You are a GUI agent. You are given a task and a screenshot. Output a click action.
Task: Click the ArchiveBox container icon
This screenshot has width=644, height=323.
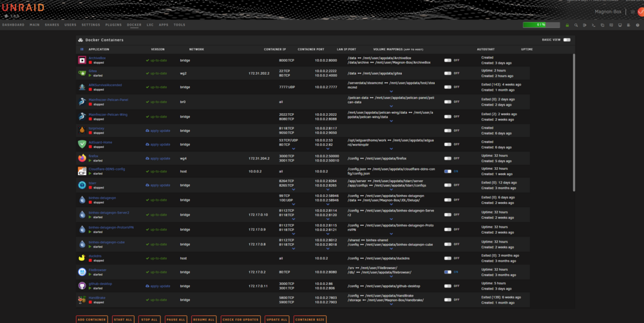(82, 60)
